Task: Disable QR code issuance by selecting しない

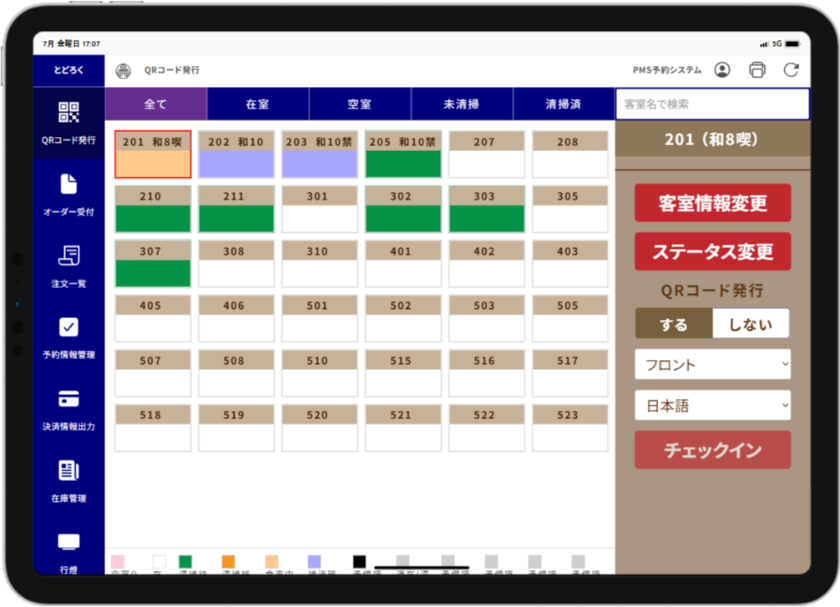Action: pyautogui.click(x=751, y=323)
